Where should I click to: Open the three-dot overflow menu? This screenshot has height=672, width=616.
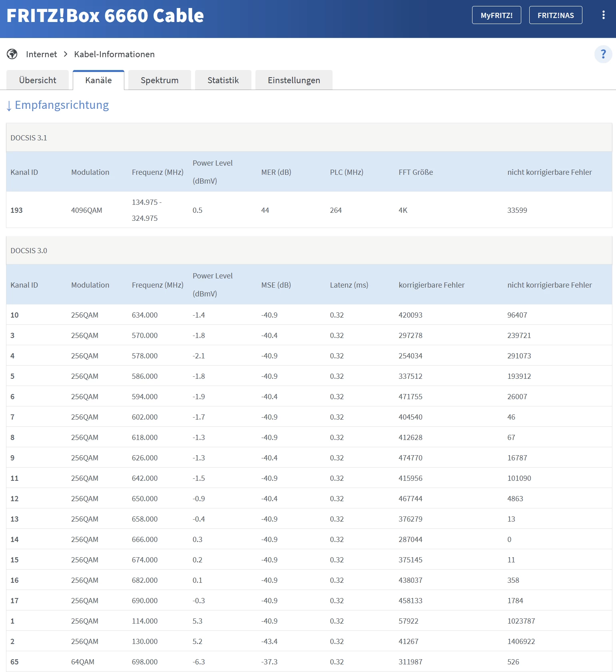[x=603, y=15]
